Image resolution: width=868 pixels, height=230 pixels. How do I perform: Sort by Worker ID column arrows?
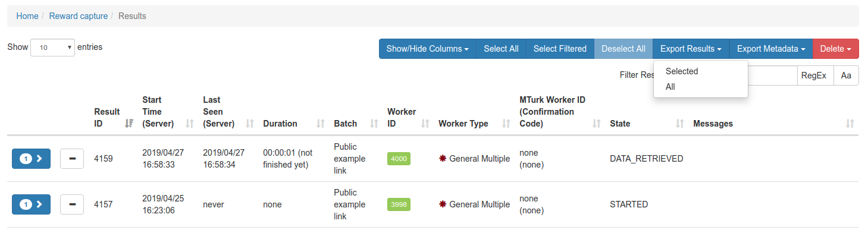(x=425, y=124)
